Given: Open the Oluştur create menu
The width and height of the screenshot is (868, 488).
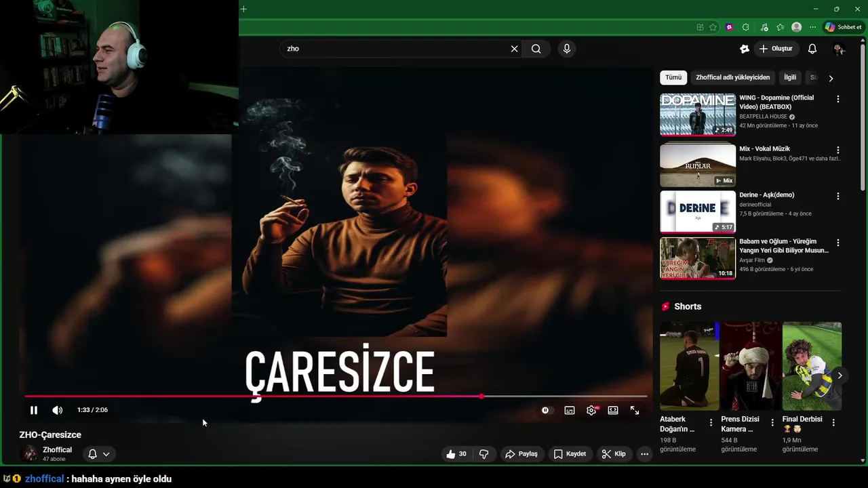Looking at the screenshot, I should click(x=776, y=49).
